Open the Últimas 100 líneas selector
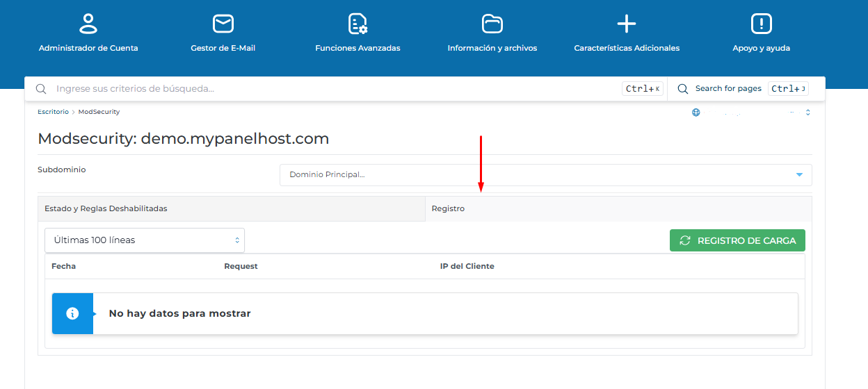 [x=145, y=240]
